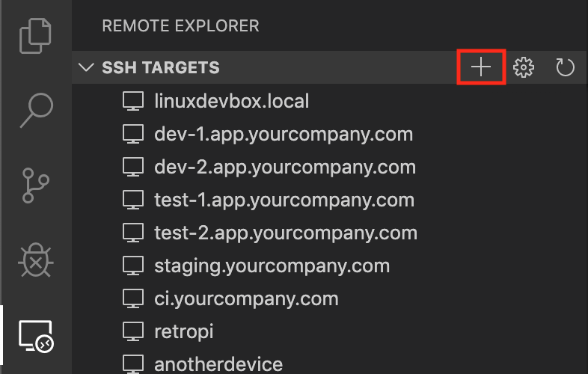Image resolution: width=588 pixels, height=374 pixels.
Task: Collapse the SSH TARGETS section
Action: 86,67
